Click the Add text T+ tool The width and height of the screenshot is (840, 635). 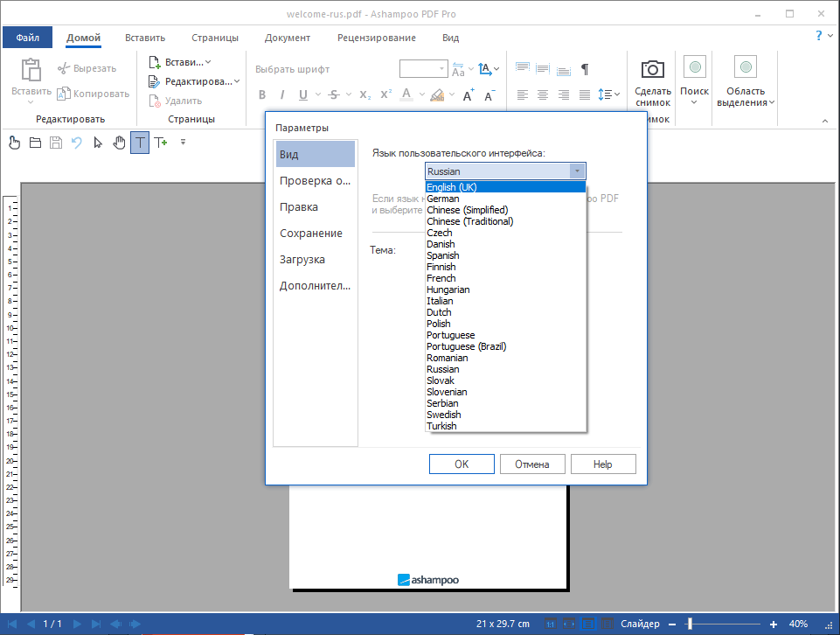pyautogui.click(x=161, y=143)
